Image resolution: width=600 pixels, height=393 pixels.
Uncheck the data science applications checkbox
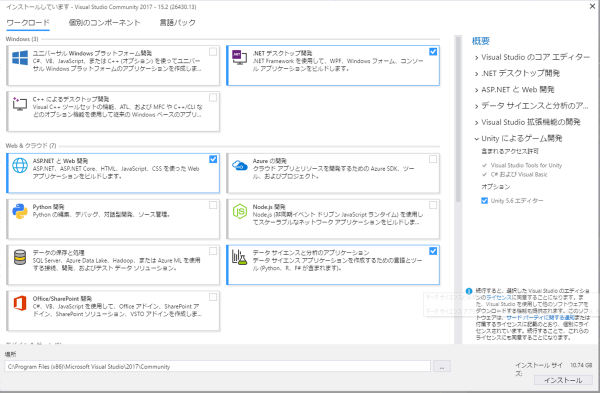(x=433, y=251)
